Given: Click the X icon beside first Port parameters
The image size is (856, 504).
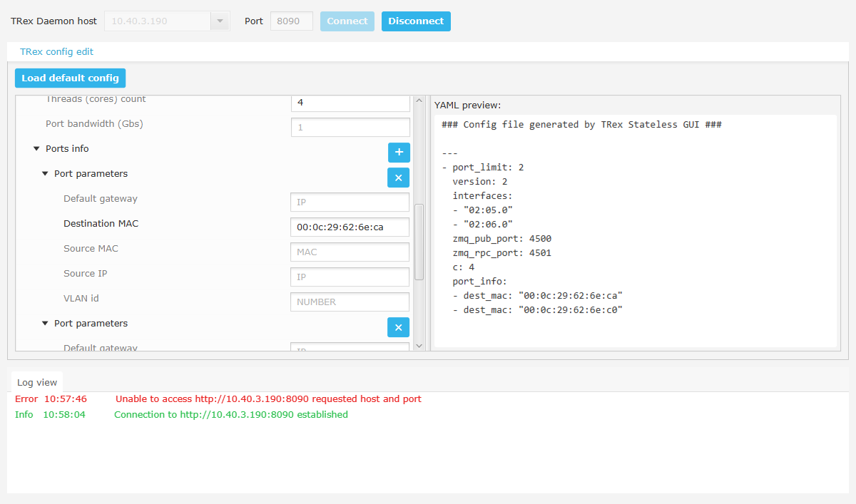Looking at the screenshot, I should tap(398, 177).
